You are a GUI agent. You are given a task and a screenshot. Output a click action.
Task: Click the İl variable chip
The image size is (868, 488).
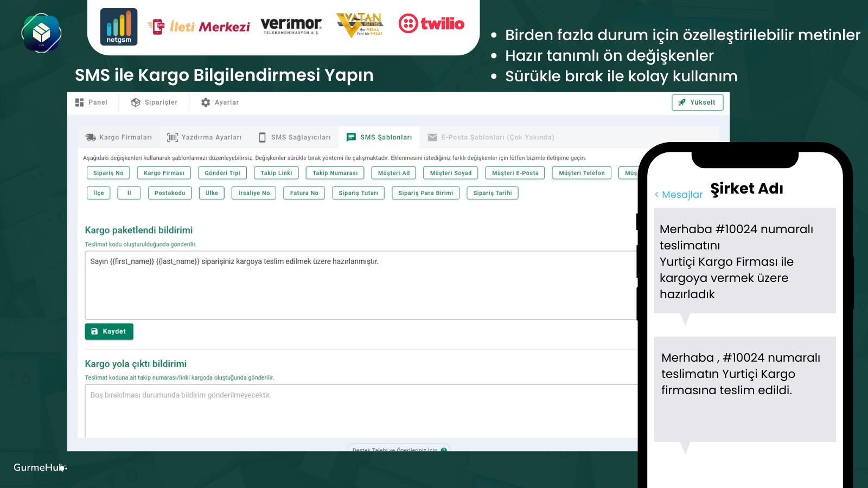coord(129,193)
